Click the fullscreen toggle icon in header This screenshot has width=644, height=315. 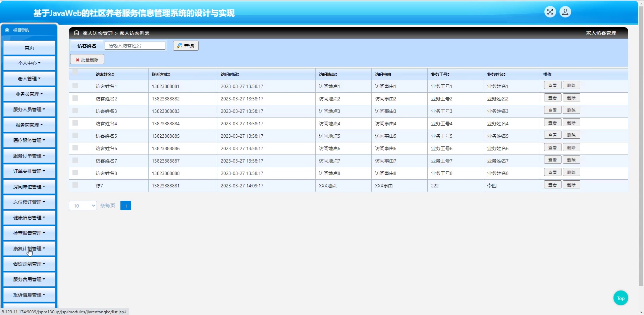click(x=550, y=12)
